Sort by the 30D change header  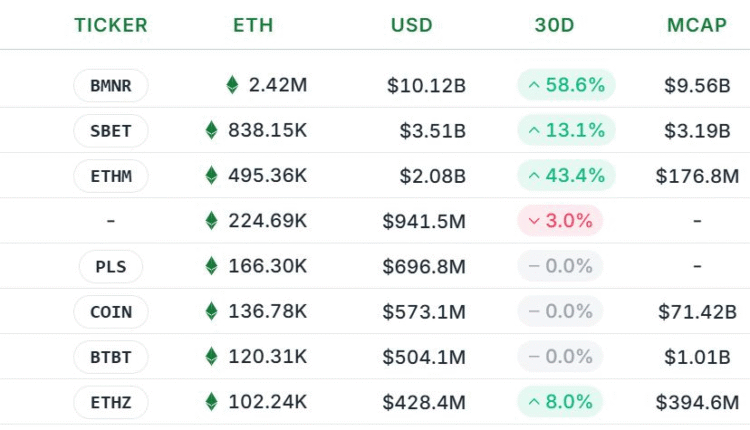(x=554, y=25)
